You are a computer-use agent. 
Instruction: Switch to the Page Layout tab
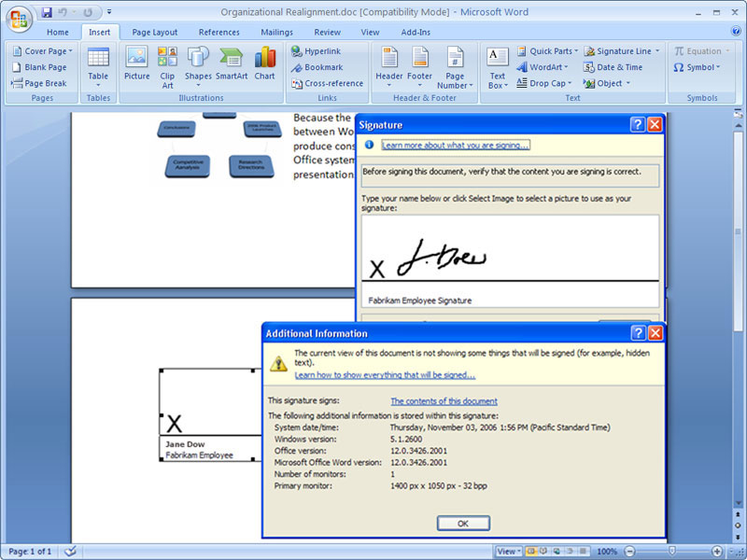tap(154, 32)
